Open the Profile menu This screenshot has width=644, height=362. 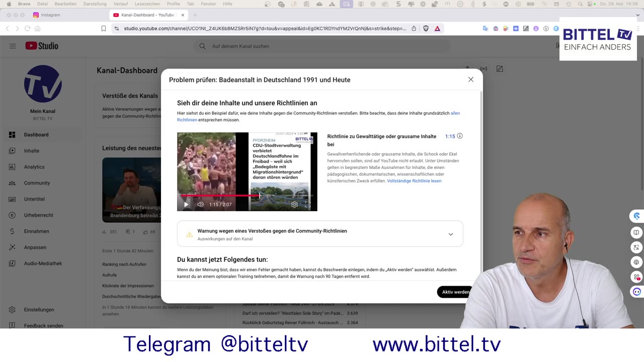(x=174, y=4)
